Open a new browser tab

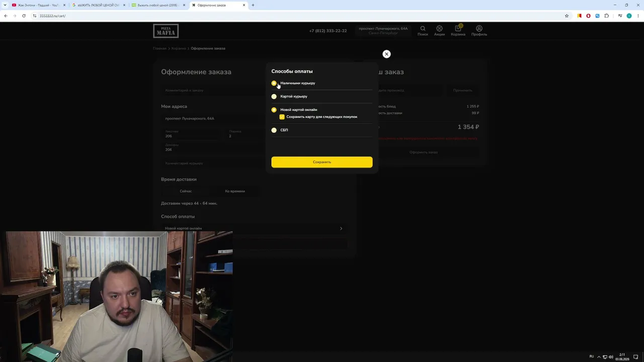click(x=253, y=5)
